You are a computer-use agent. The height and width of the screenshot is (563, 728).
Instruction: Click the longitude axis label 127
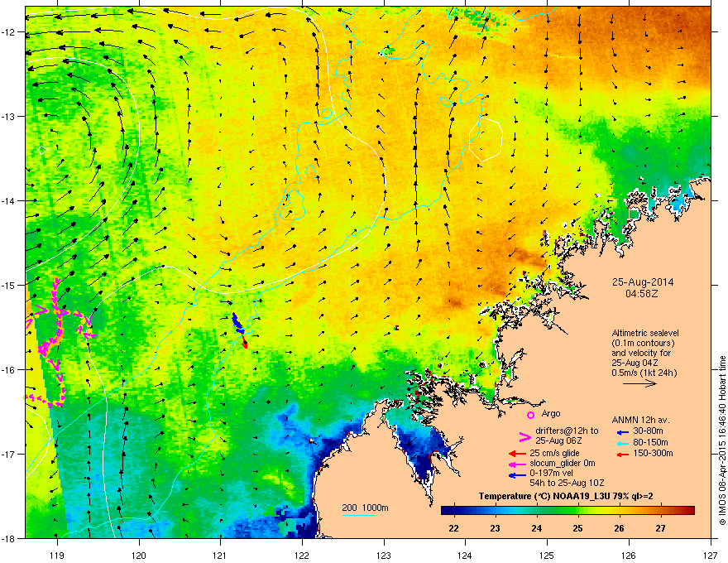(x=711, y=555)
